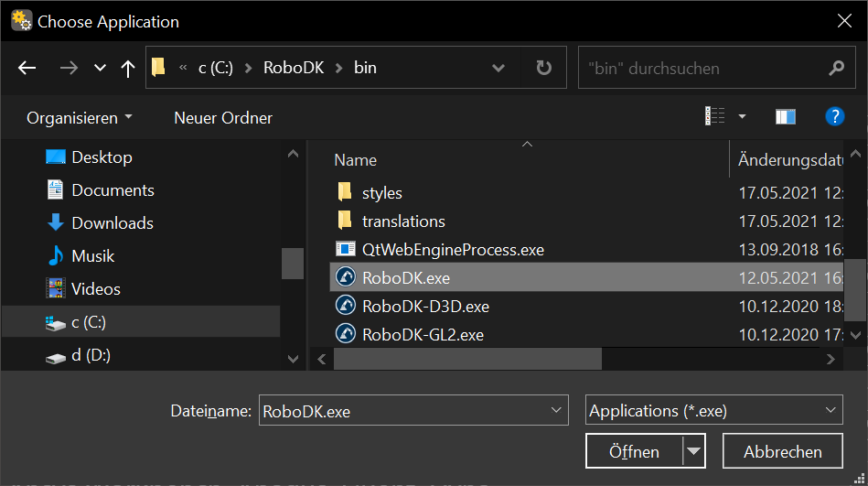Click the Choose Application title gear icon
Viewport: 868px width, 486px height.
tap(22, 20)
